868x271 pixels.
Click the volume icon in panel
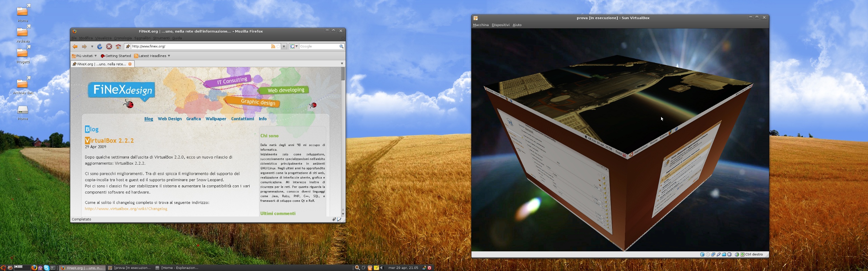point(381,268)
